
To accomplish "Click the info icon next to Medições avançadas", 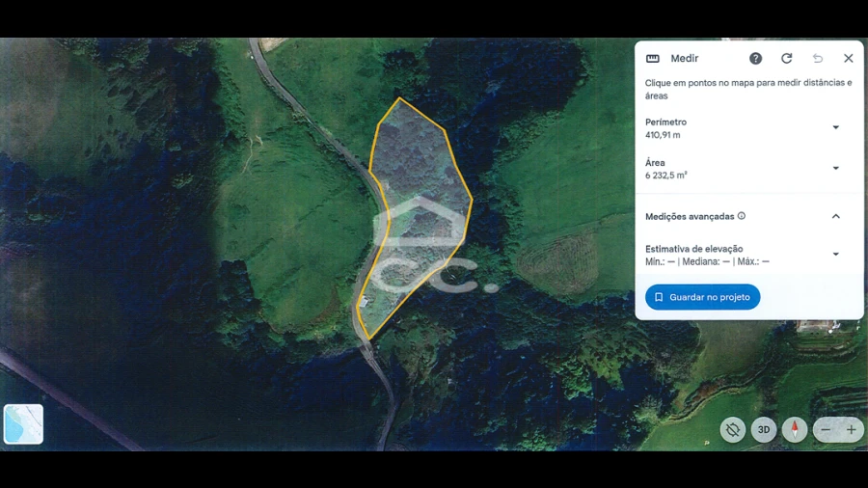I will pyautogui.click(x=742, y=216).
